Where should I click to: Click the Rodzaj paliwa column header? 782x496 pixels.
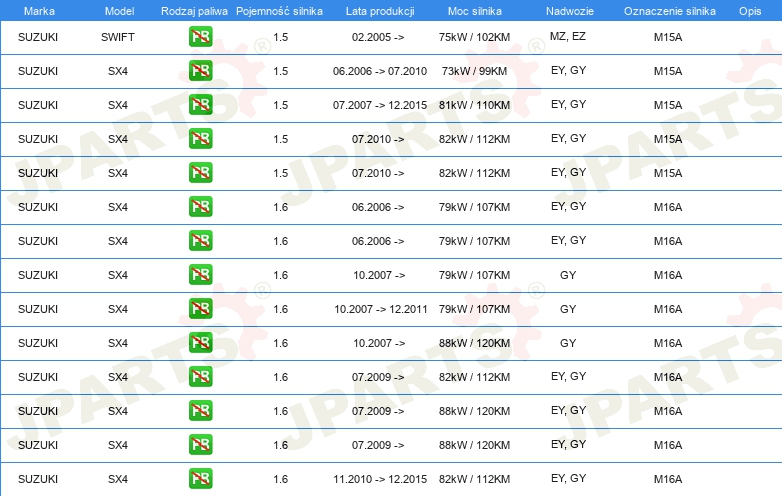(x=194, y=11)
